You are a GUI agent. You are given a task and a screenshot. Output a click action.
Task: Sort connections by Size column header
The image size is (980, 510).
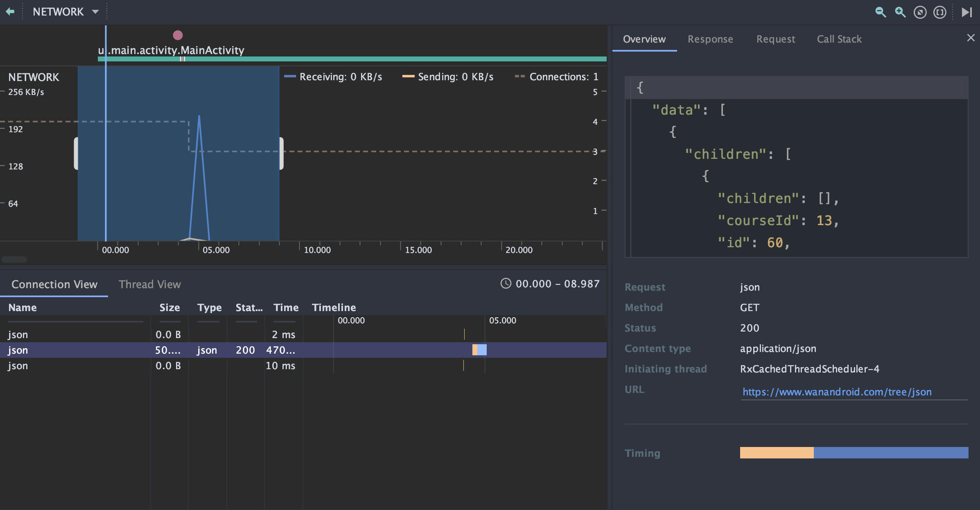pos(169,308)
